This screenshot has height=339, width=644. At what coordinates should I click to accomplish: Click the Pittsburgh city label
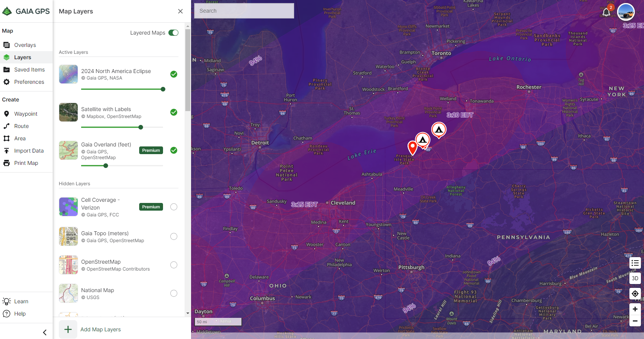(x=411, y=268)
